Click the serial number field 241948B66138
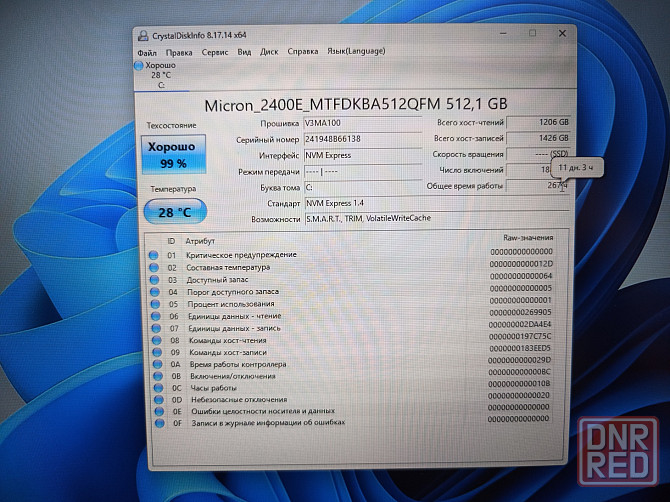Screen dimensions: 670x502 [362, 139]
